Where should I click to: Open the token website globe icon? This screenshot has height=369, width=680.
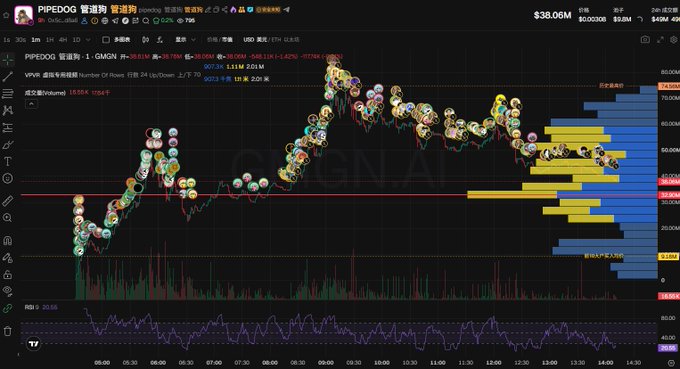(105, 20)
